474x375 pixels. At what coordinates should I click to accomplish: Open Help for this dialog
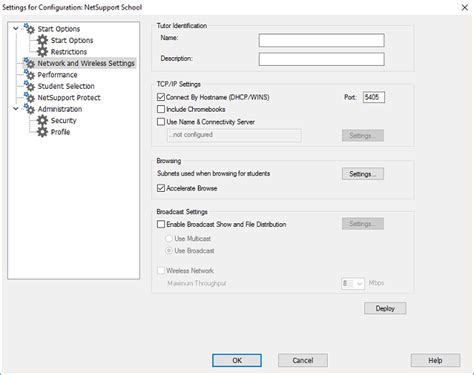[435, 360]
